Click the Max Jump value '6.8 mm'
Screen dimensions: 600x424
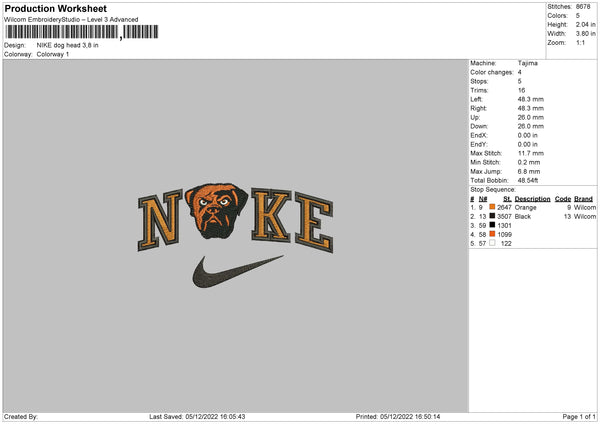[x=529, y=171]
